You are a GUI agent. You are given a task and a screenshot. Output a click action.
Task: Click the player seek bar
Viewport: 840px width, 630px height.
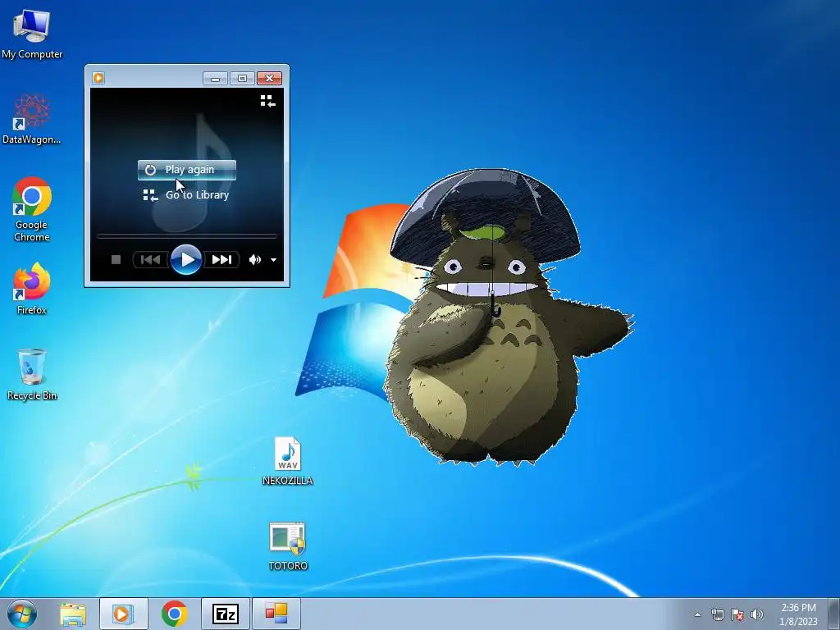click(186, 235)
